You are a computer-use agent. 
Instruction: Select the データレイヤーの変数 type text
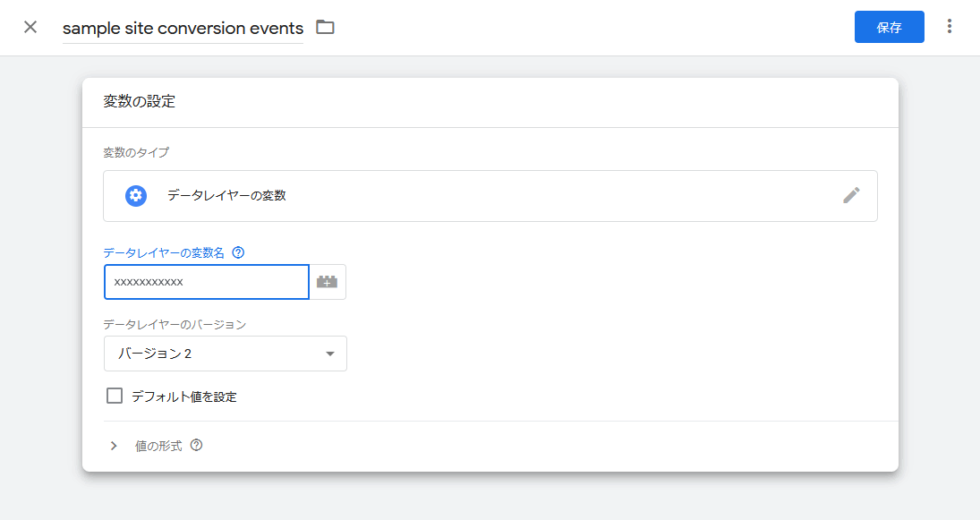pos(226,195)
